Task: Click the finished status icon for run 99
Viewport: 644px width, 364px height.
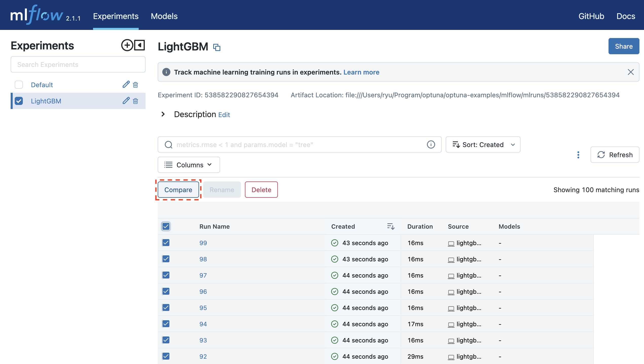Action: [335, 243]
